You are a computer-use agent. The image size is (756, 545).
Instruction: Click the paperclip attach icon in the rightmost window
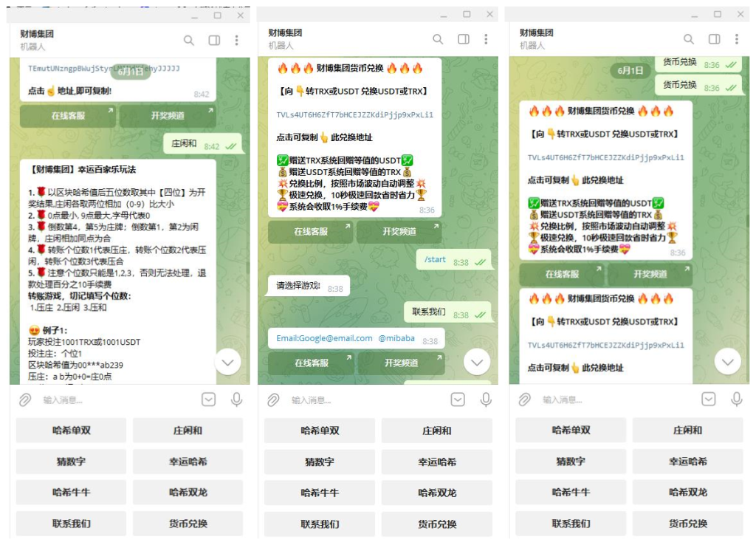point(524,400)
